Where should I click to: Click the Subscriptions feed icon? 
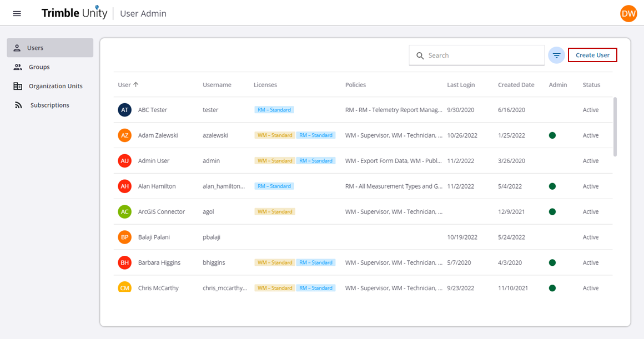[18, 105]
